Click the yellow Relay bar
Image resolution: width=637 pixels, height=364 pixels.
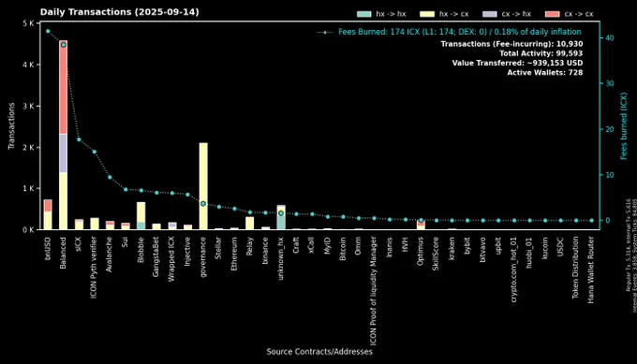(250, 224)
